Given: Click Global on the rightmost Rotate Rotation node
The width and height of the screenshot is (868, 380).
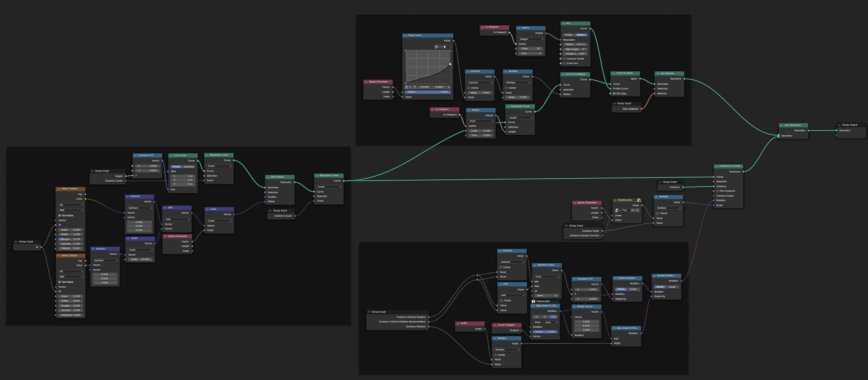Looking at the screenshot, I should (660, 287).
